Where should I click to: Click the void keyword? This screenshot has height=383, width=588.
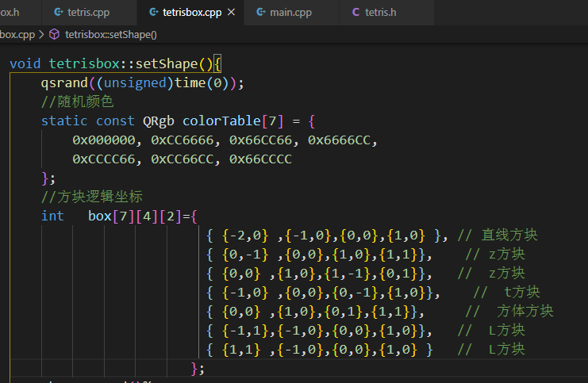tap(25, 63)
